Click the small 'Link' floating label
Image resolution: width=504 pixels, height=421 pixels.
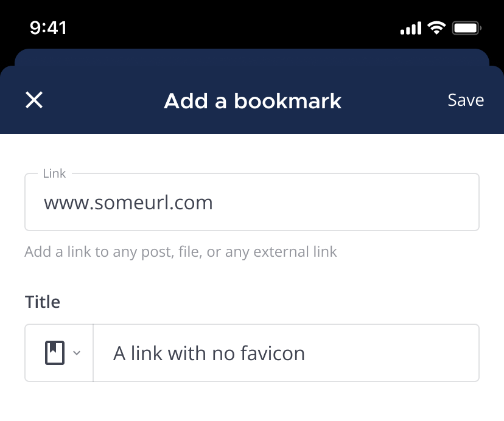(54, 174)
